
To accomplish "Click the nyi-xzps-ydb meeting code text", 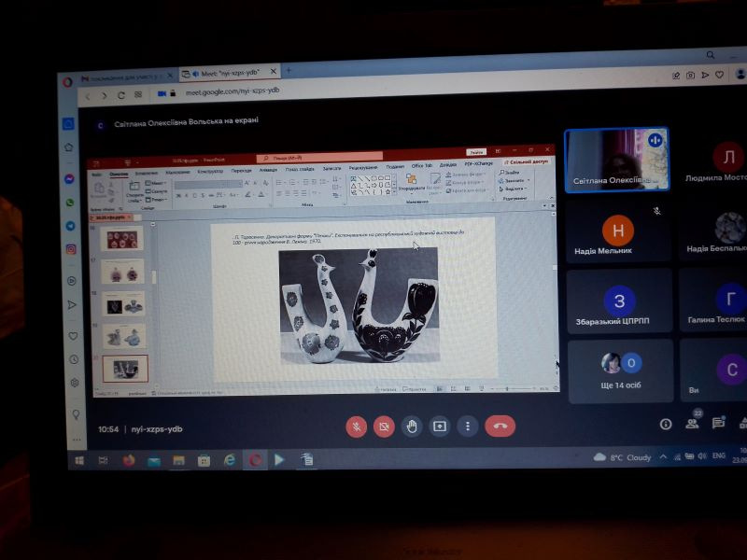I will [x=157, y=429].
